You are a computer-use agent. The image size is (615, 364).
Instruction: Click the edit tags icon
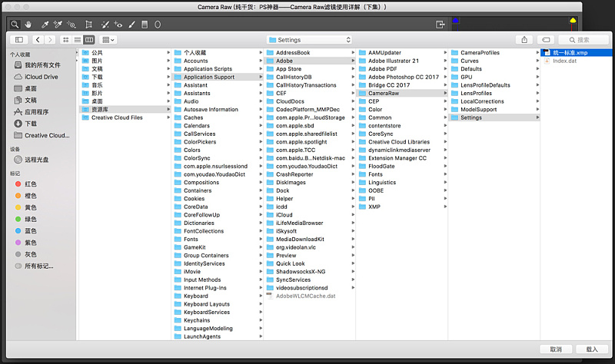pyautogui.click(x=546, y=40)
